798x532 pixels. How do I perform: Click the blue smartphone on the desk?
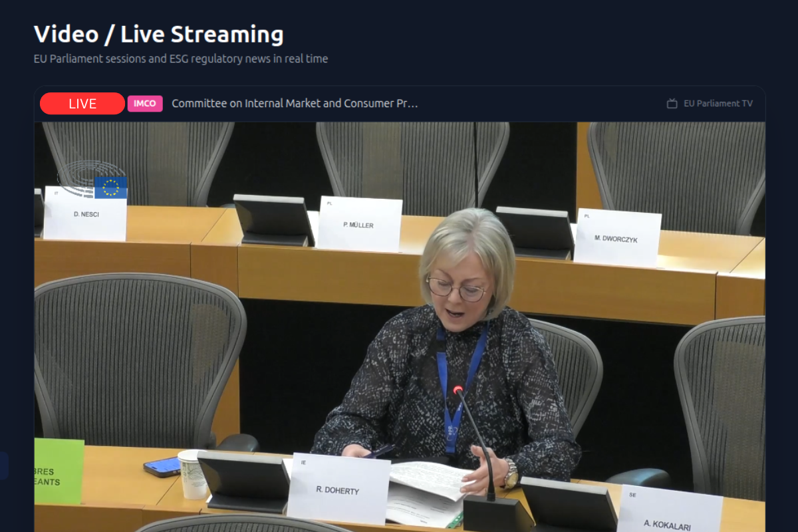pos(162,466)
